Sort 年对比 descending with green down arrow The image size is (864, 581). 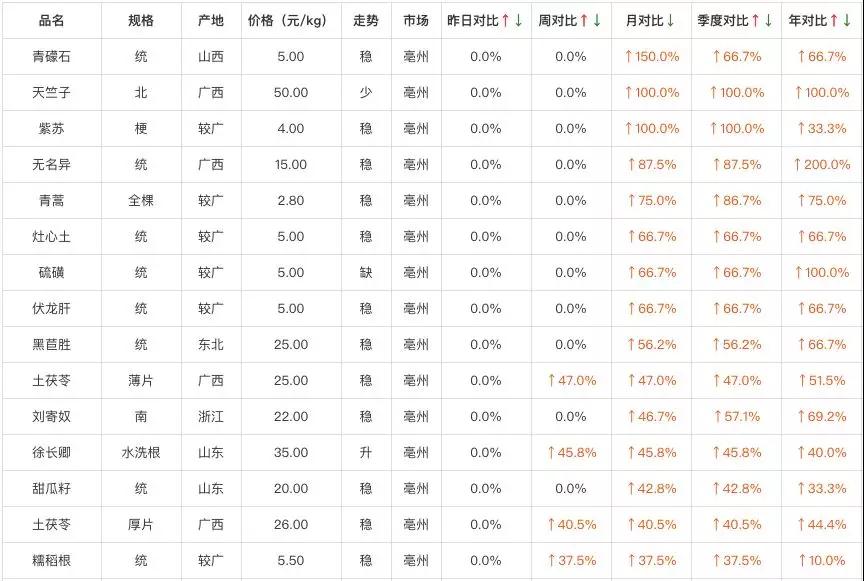tap(847, 21)
